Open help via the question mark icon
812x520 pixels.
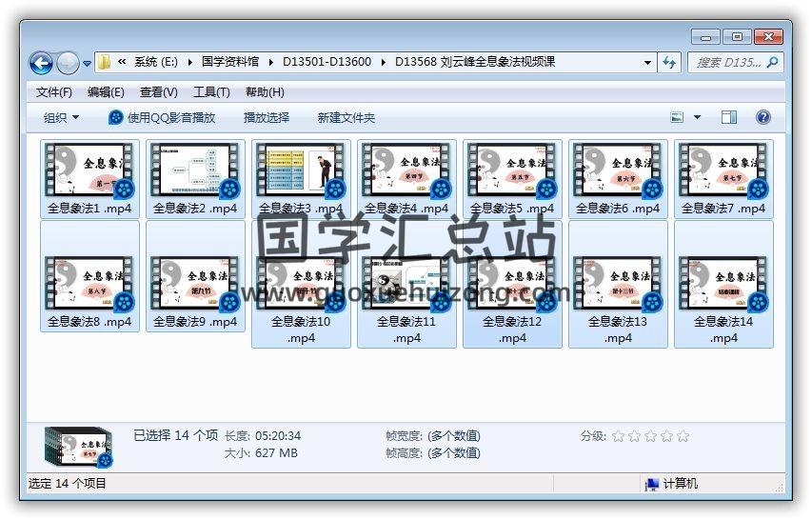click(x=762, y=117)
